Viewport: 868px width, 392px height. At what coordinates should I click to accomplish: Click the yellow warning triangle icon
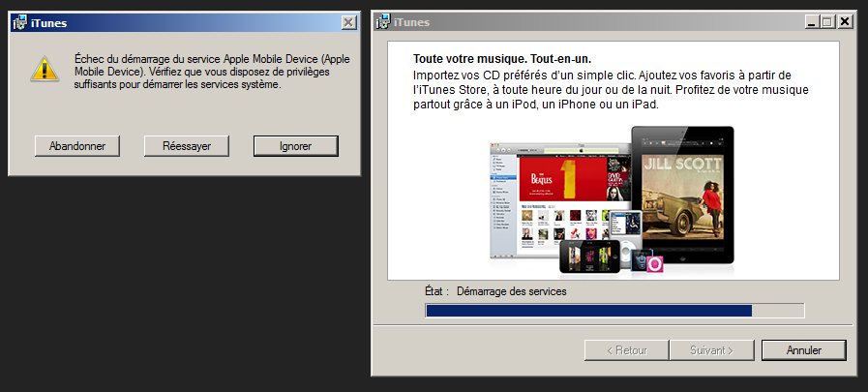[x=41, y=69]
